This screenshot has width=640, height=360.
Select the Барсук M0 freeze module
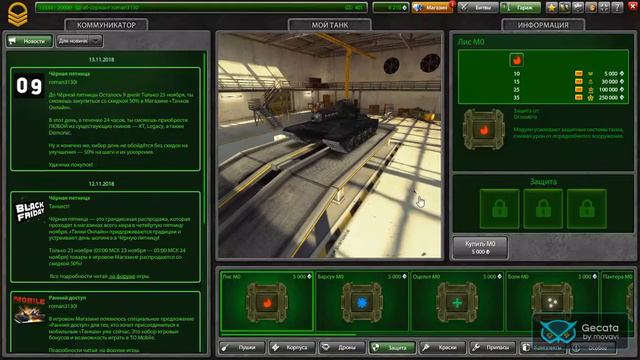tap(362, 301)
